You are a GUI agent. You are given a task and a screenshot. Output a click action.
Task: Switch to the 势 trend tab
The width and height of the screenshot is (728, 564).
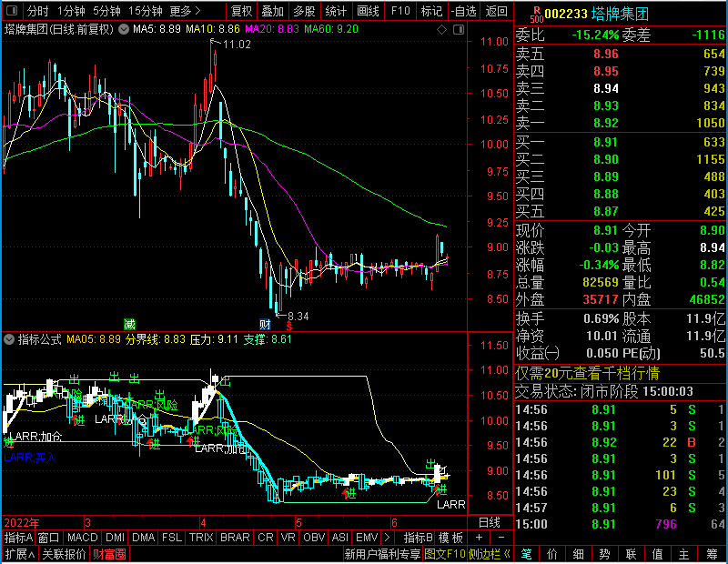604,554
